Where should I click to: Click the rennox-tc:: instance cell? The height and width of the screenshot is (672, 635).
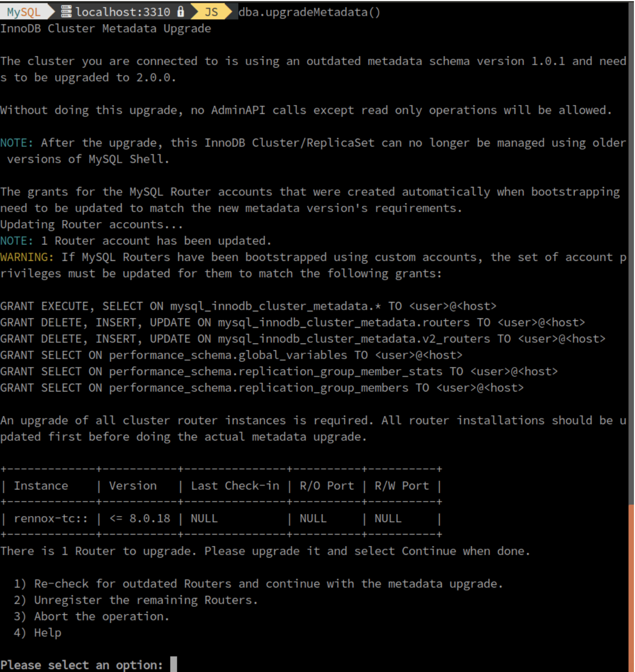tap(51, 519)
